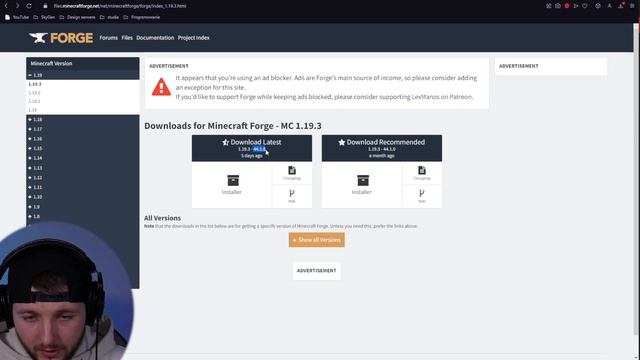The image size is (640, 360).
Task: Click the Download Latest header
Action: [252, 148]
